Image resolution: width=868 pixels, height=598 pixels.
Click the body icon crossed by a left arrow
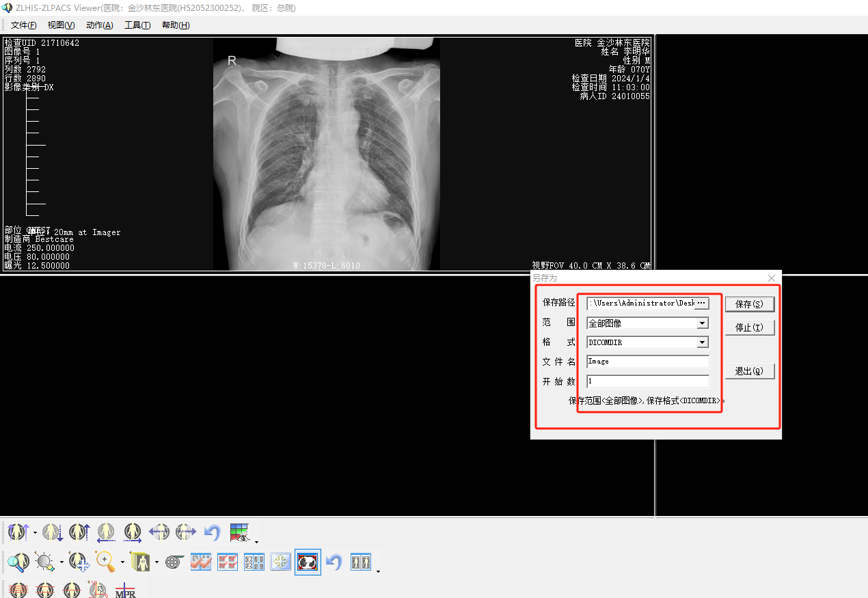[159, 532]
